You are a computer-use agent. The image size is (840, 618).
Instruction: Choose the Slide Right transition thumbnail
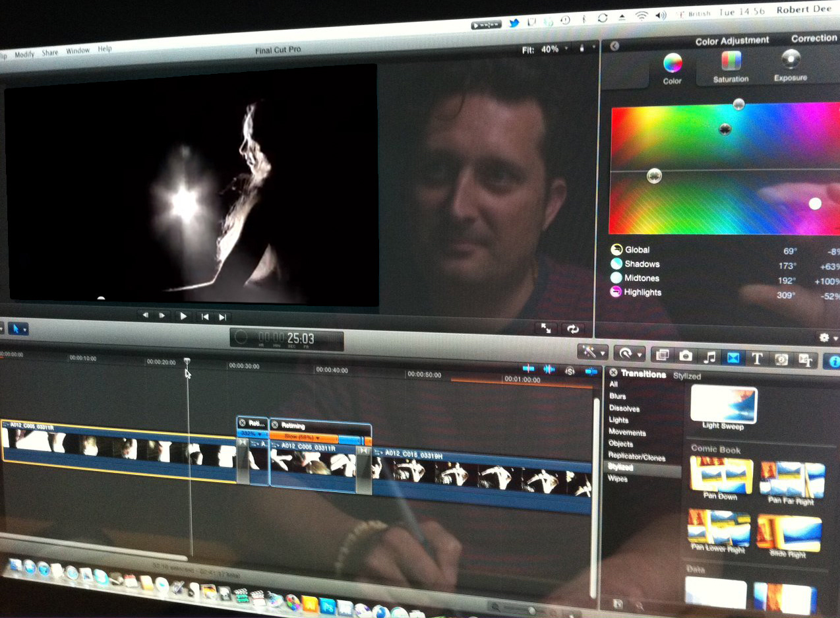(x=789, y=532)
